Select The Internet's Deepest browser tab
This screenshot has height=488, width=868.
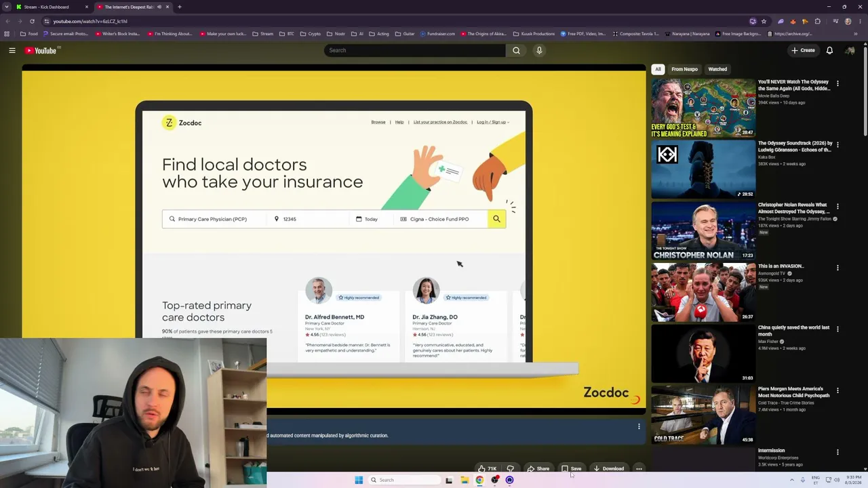click(132, 7)
